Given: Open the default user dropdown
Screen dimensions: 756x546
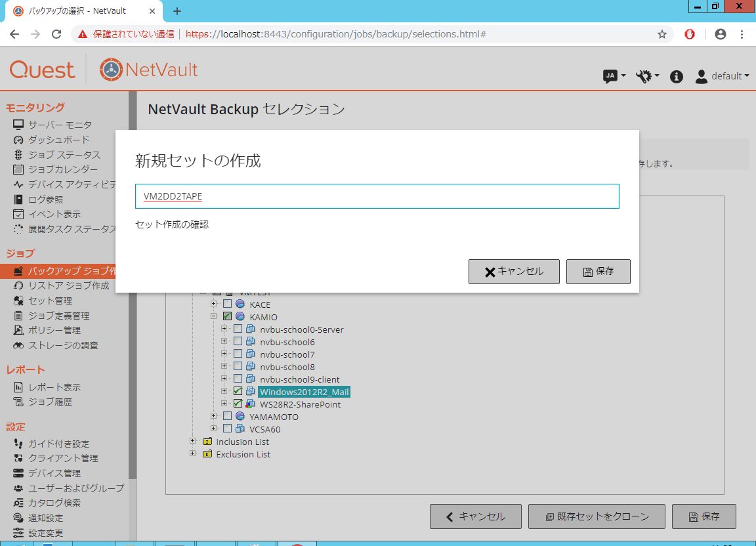Looking at the screenshot, I should [x=723, y=76].
